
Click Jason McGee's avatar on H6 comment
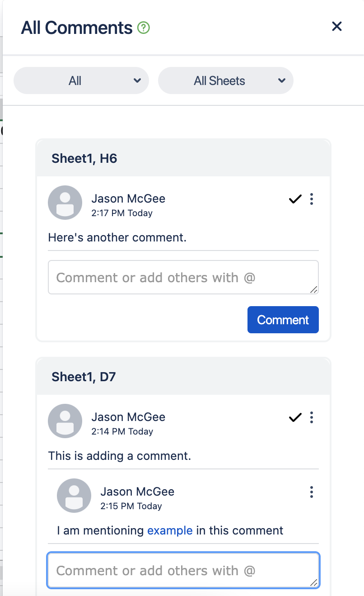coord(65,203)
